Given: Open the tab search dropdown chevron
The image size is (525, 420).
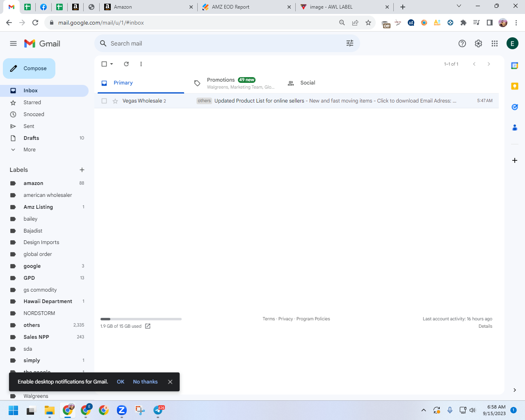Looking at the screenshot, I should point(459,6).
